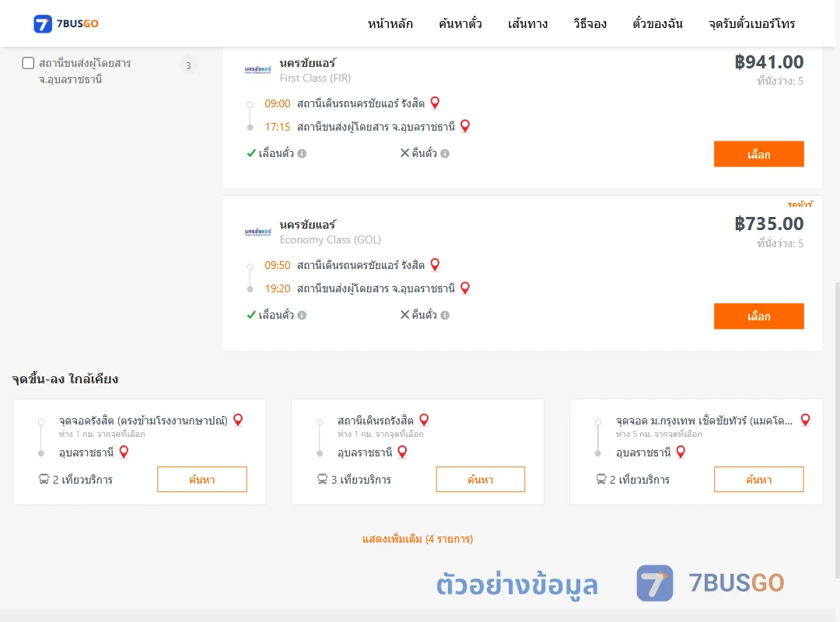Click bus icon in ม.กรุงเทพ card's 2 เที่ยวบริการ
Viewport: 840px width, 622px height.
601,479
